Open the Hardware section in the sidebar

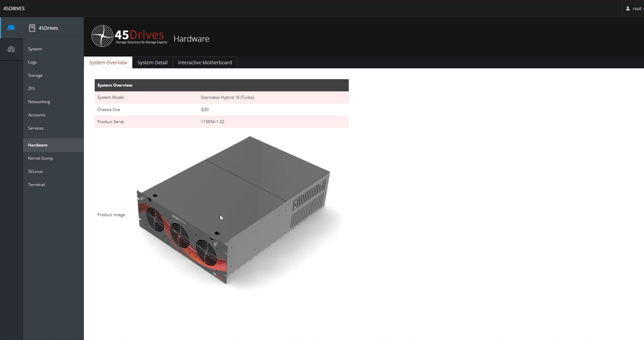pyautogui.click(x=37, y=145)
